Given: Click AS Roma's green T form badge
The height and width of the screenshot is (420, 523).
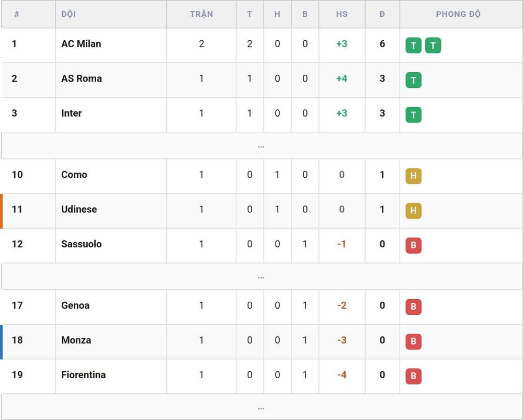Looking at the screenshot, I should (413, 80).
